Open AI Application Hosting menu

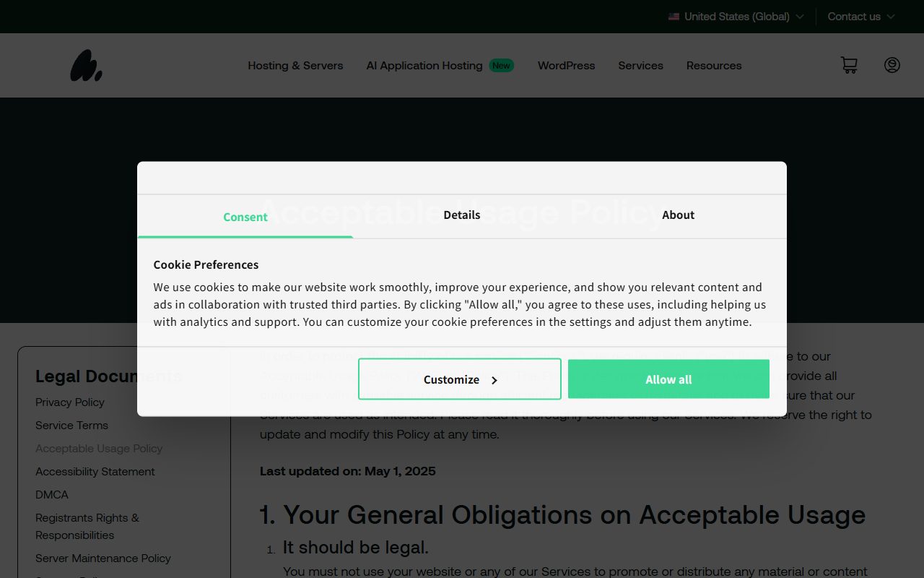[424, 66]
